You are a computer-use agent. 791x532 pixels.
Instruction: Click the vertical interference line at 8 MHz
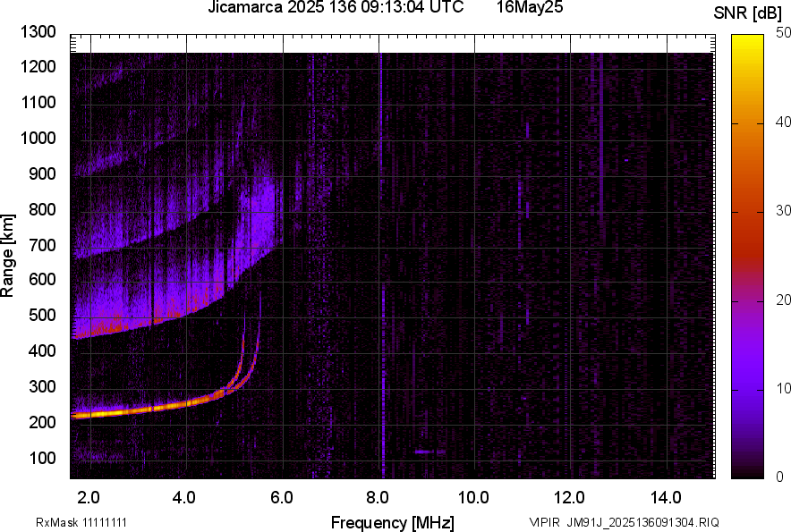click(382, 268)
